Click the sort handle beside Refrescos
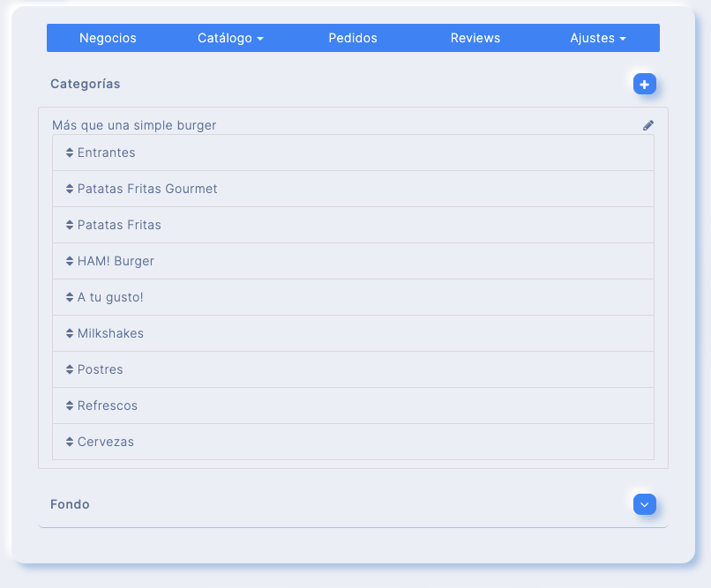Screen dimensions: 711x588 70,406
